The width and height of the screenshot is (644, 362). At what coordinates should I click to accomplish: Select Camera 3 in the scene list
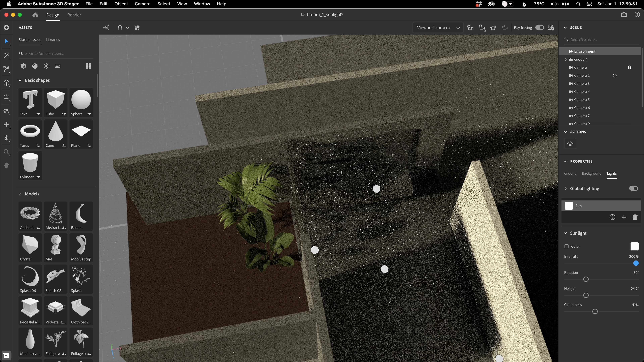pos(582,83)
